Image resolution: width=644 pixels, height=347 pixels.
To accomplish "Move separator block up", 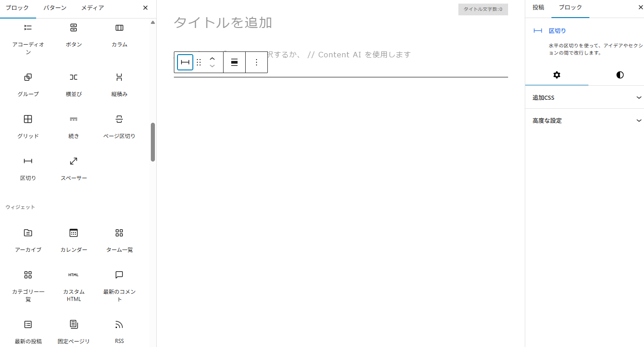I will (212, 59).
